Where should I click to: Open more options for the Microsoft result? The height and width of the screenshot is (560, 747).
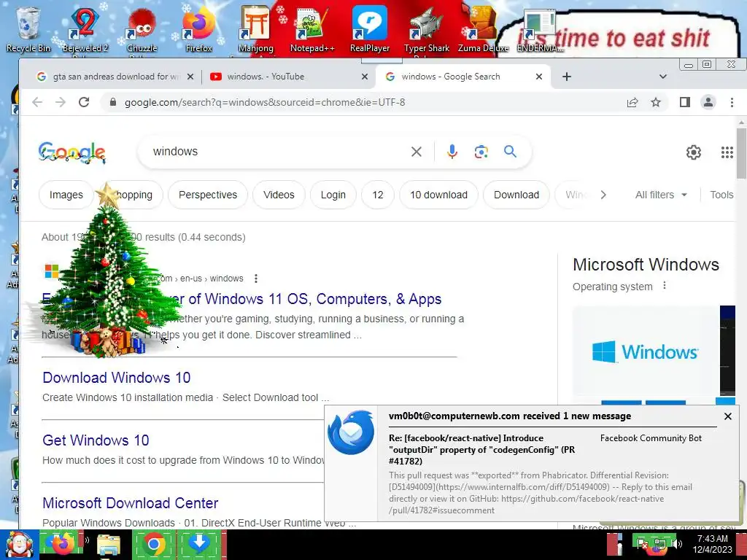[x=256, y=279]
